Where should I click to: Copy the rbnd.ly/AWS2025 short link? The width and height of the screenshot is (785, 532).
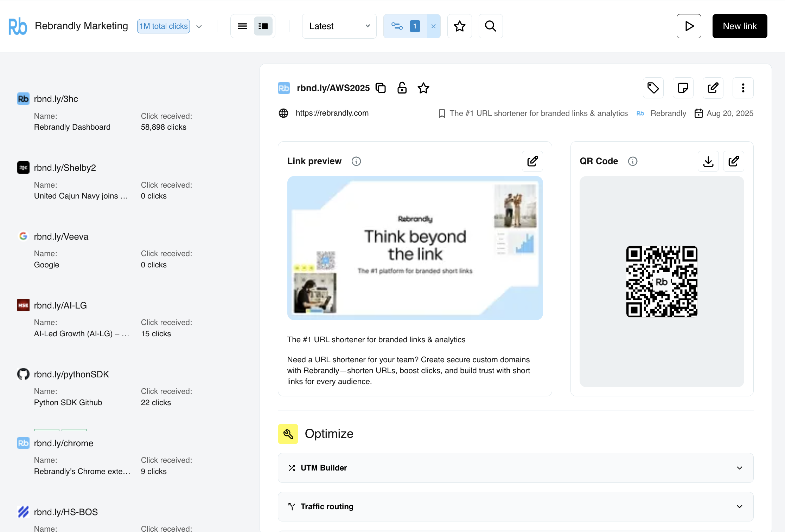coord(381,88)
